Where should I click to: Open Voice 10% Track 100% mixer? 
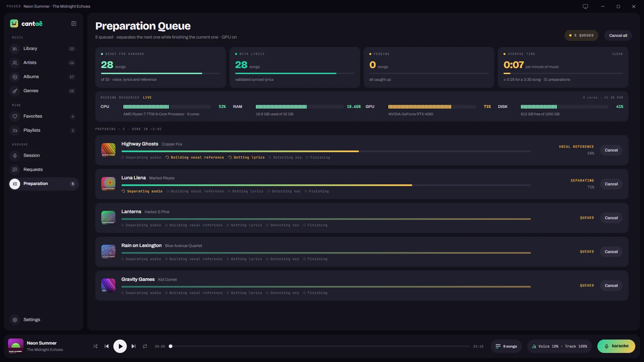coord(559,346)
